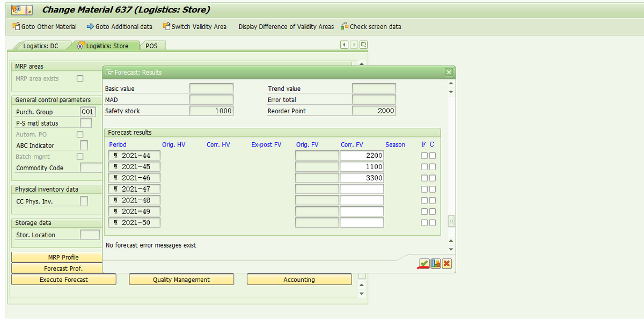Click the Corr. FV field for 2021-47
644x320 pixels.
362,189
